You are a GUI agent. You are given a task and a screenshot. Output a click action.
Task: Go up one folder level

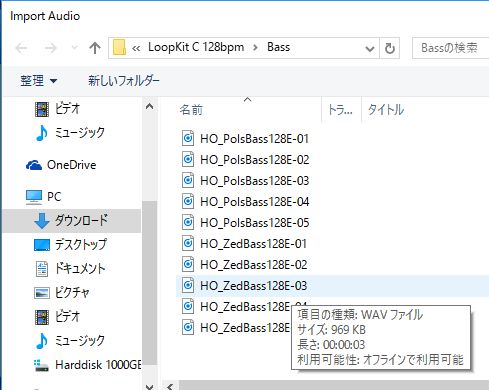coord(95,48)
